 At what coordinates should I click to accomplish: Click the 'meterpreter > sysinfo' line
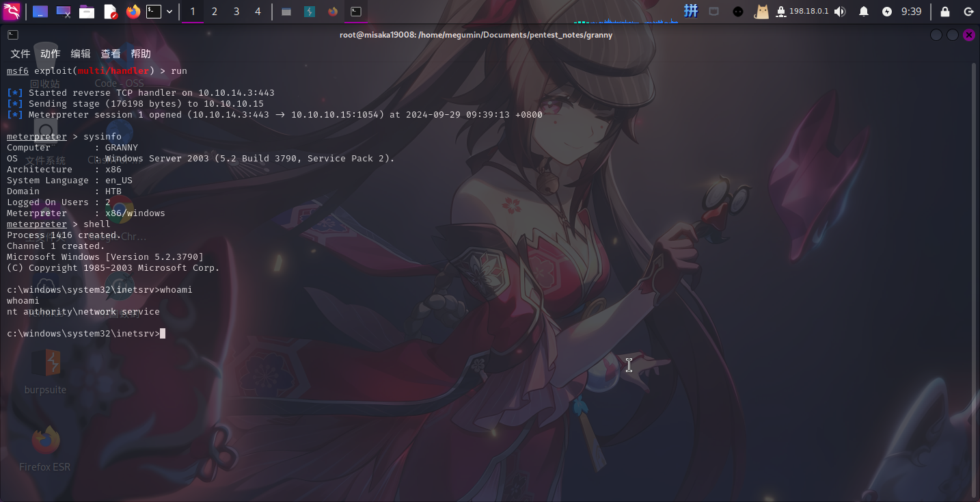click(x=64, y=137)
